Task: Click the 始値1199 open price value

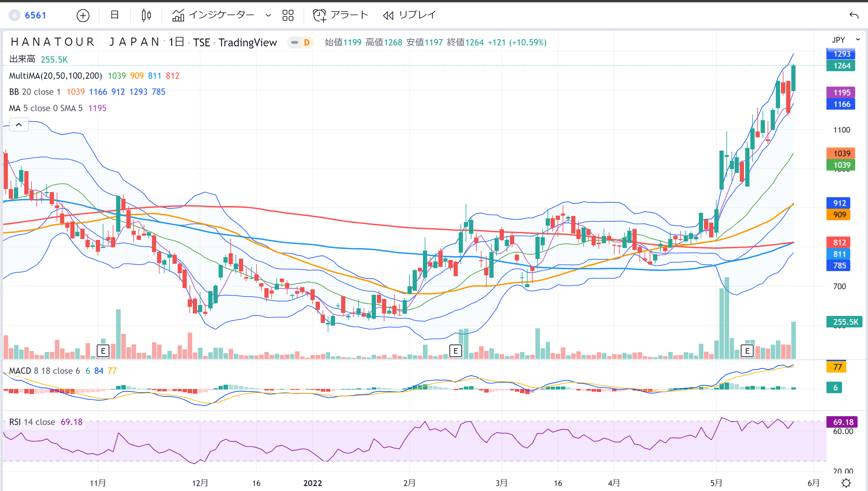Action: 343,42
